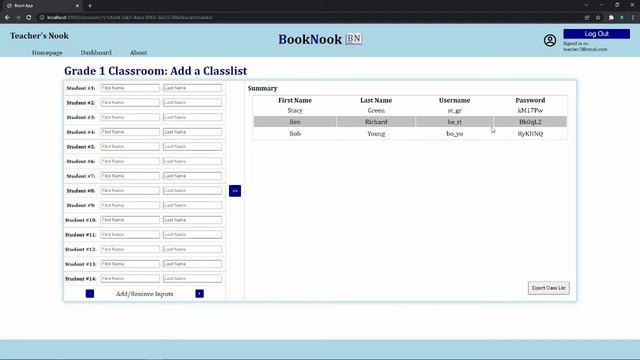Screen dimensions: 640x360
Task: Focus Student #14 First Name field
Action: (x=130, y=279)
